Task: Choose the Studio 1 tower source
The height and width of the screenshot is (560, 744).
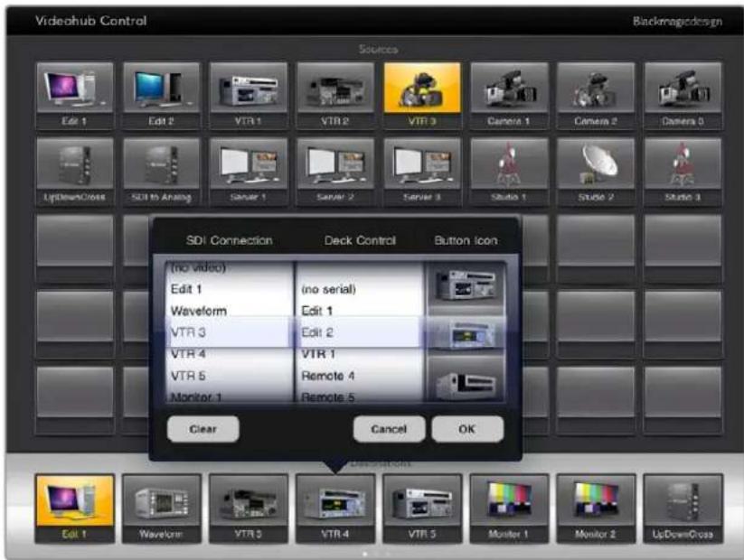Action: click(509, 172)
